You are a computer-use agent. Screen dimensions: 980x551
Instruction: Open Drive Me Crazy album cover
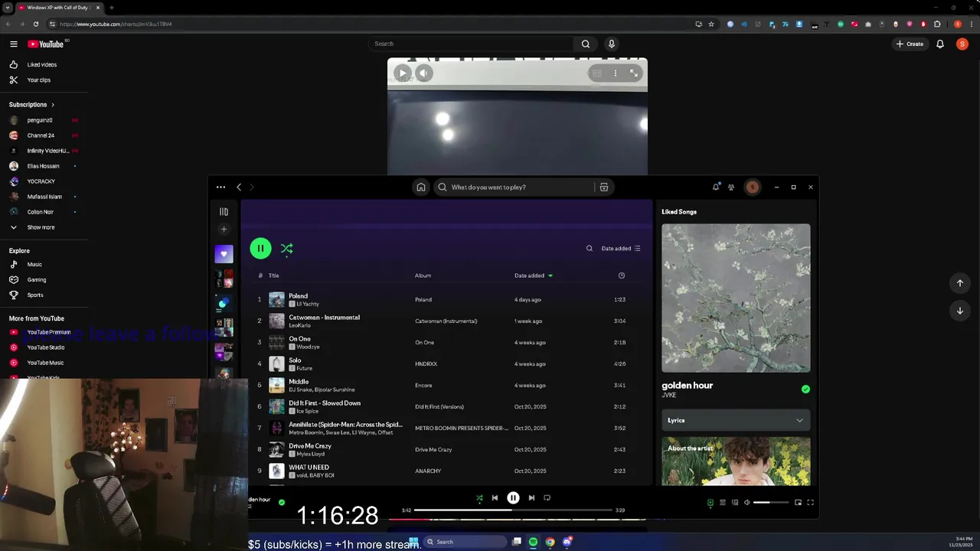pos(276,449)
